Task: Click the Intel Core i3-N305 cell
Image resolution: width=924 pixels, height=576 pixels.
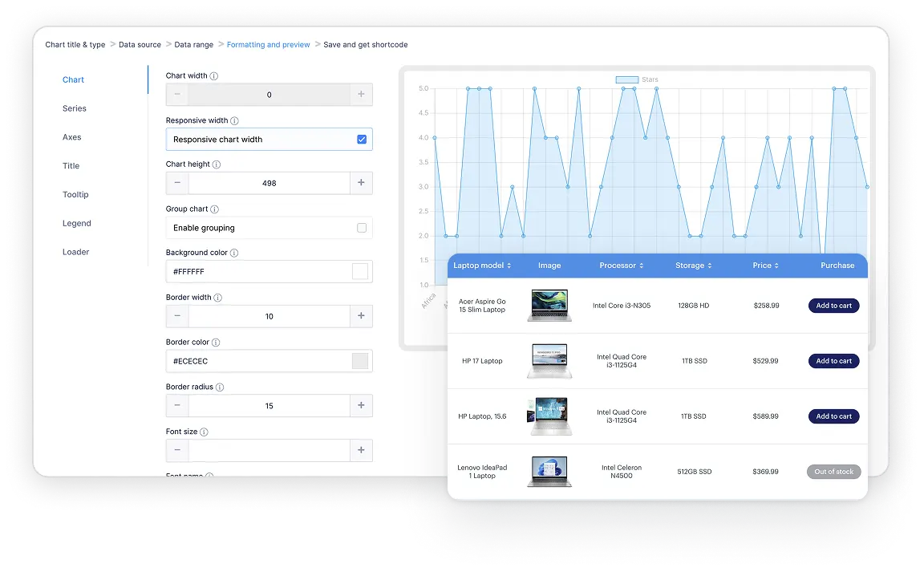Action: (x=622, y=306)
